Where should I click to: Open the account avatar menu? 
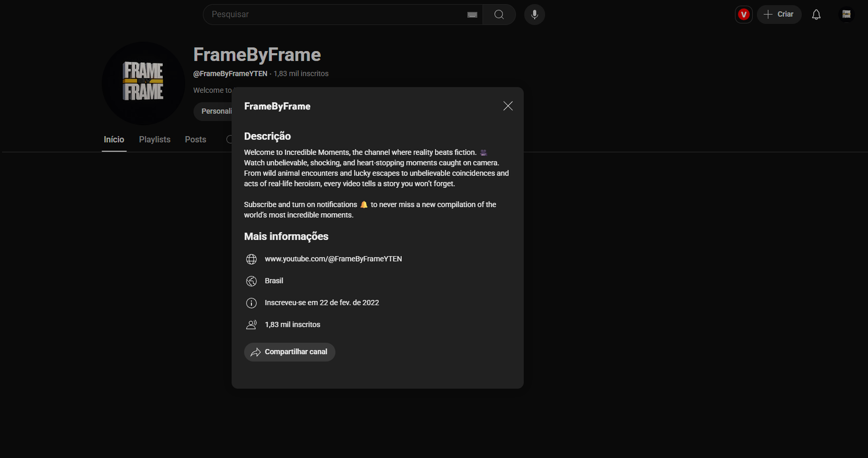click(846, 15)
